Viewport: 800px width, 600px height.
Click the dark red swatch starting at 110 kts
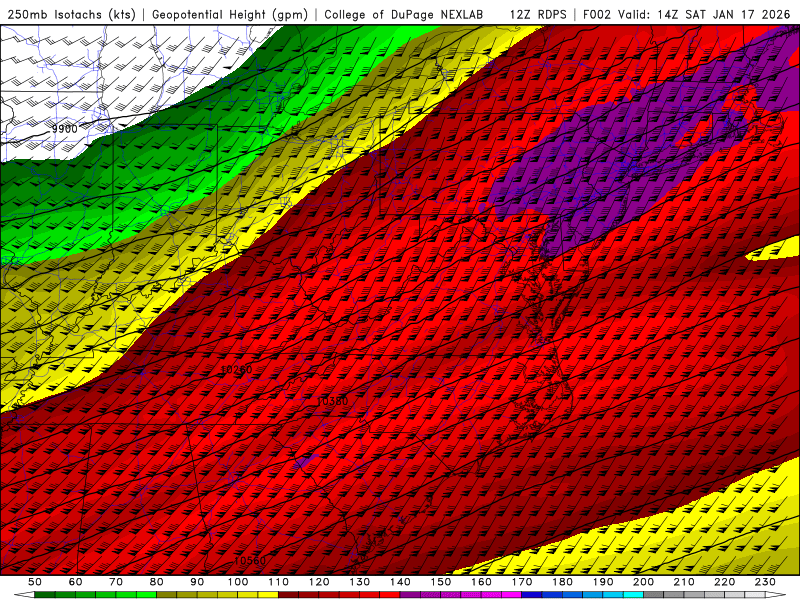(288, 595)
